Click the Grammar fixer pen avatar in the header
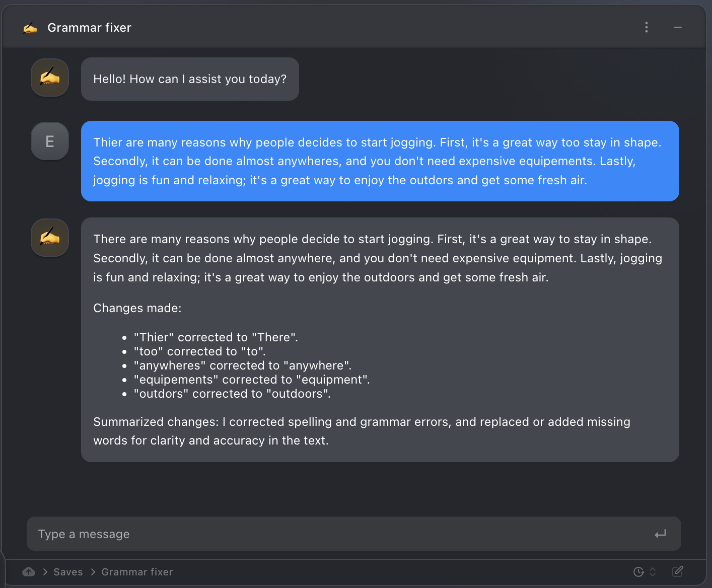Viewport: 712px width, 588px height. pyautogui.click(x=30, y=28)
